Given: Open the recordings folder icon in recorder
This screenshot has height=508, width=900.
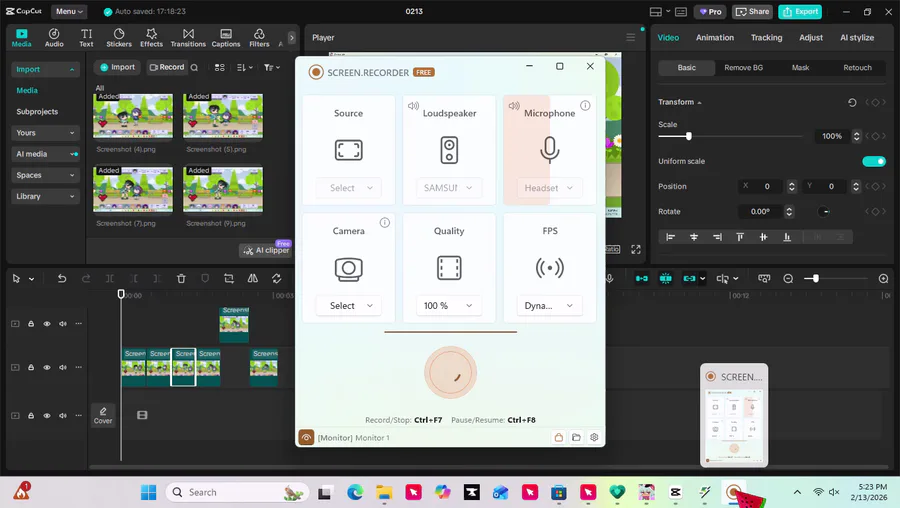Looking at the screenshot, I should [576, 437].
